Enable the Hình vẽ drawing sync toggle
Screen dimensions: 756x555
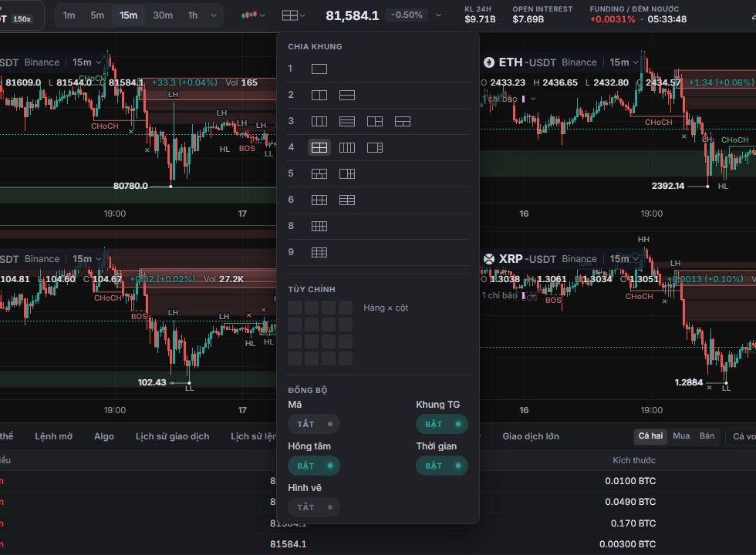pos(314,507)
